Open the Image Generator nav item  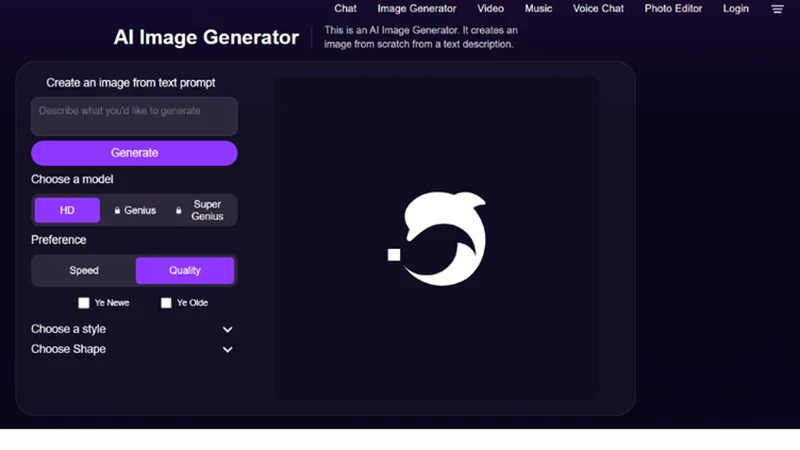click(417, 9)
